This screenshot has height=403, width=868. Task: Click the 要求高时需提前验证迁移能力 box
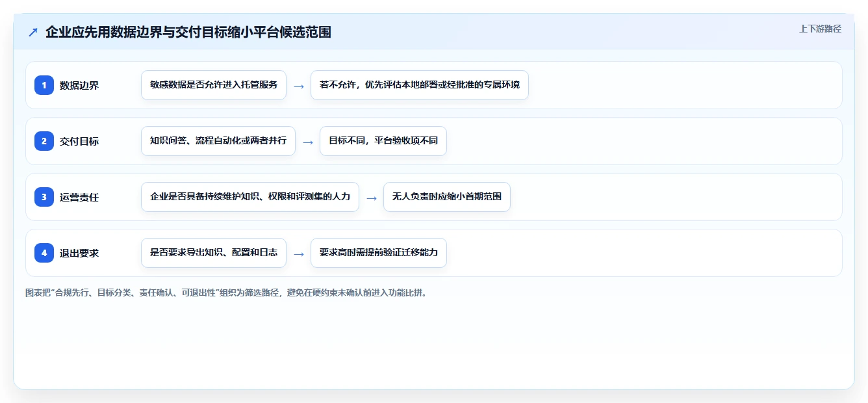pos(379,253)
